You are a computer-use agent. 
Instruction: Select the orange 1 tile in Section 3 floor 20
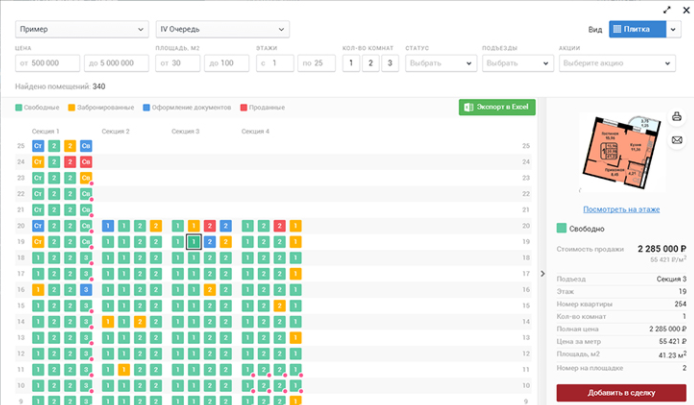[x=194, y=226]
